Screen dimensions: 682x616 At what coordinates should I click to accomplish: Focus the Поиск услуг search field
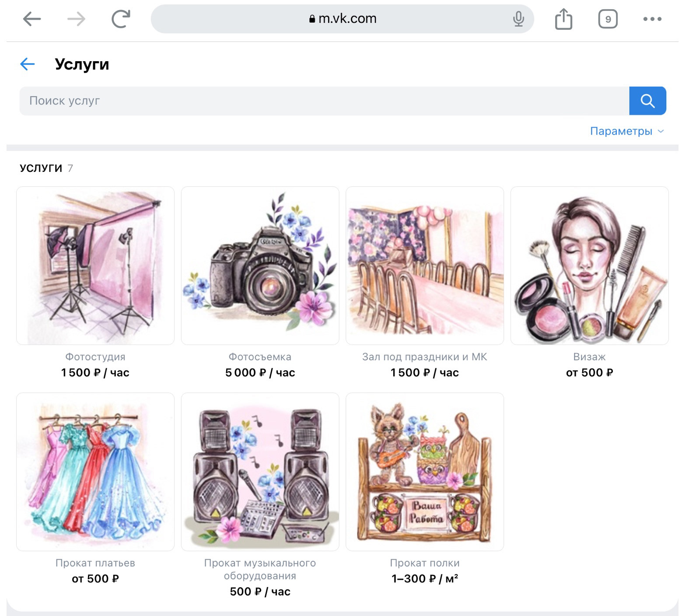[x=324, y=101]
